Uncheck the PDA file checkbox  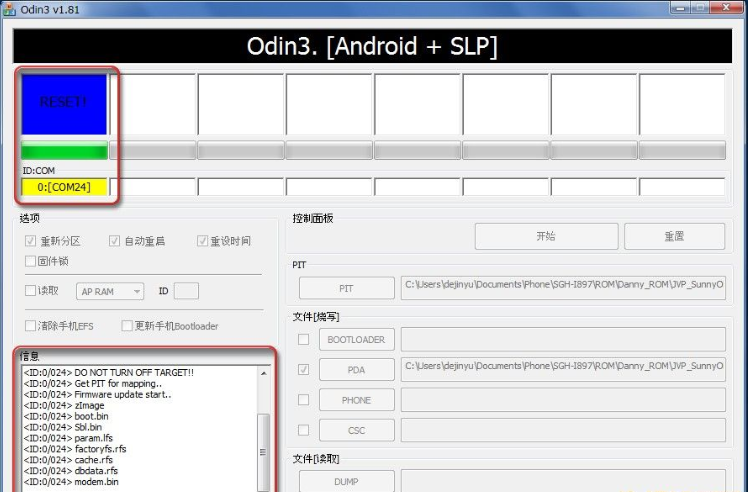pyautogui.click(x=303, y=369)
